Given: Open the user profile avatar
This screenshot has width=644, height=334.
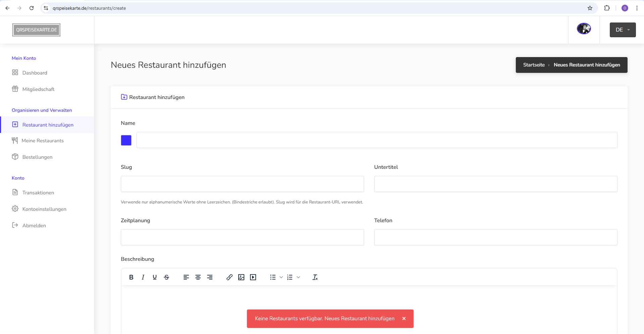Looking at the screenshot, I should coord(584,29).
